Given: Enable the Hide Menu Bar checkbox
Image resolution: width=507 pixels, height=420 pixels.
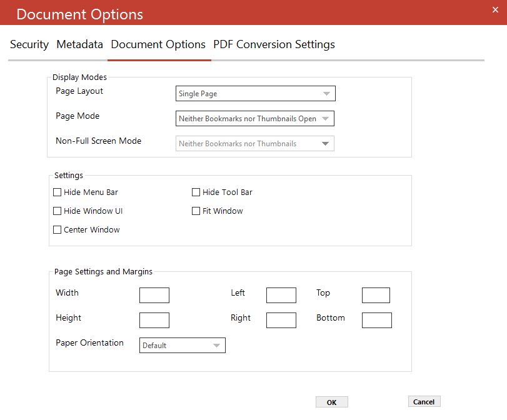Looking at the screenshot, I should (58, 192).
